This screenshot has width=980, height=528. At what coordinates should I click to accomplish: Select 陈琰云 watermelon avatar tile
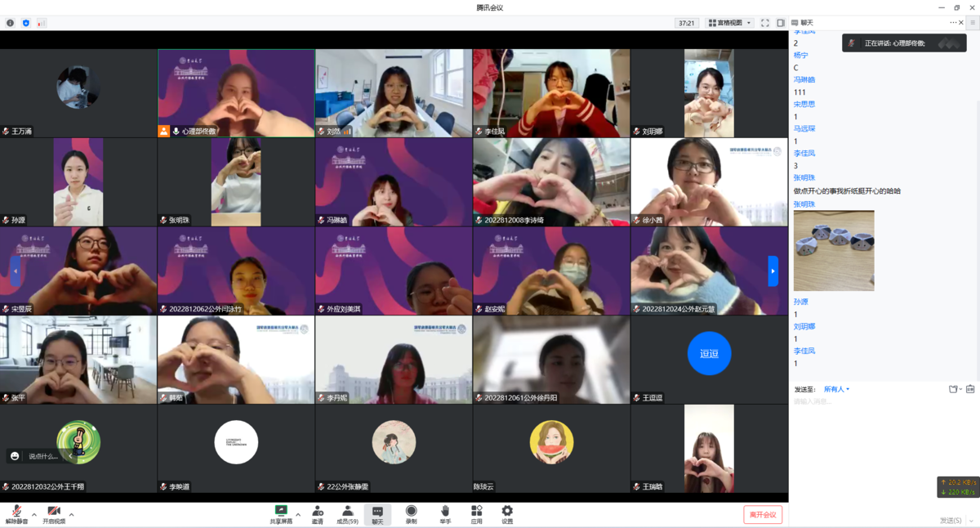coord(551,442)
